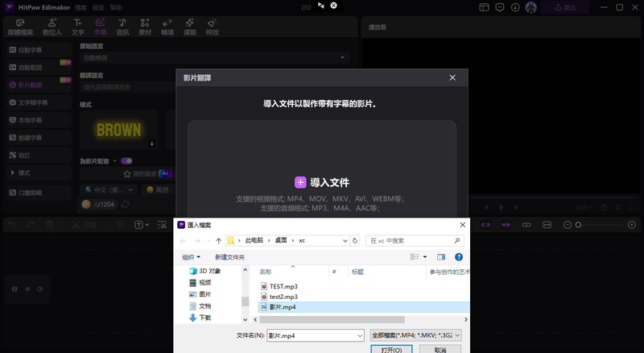The height and width of the screenshot is (353, 644).
Task: Click the refresh button in file dialog
Action: click(355, 240)
